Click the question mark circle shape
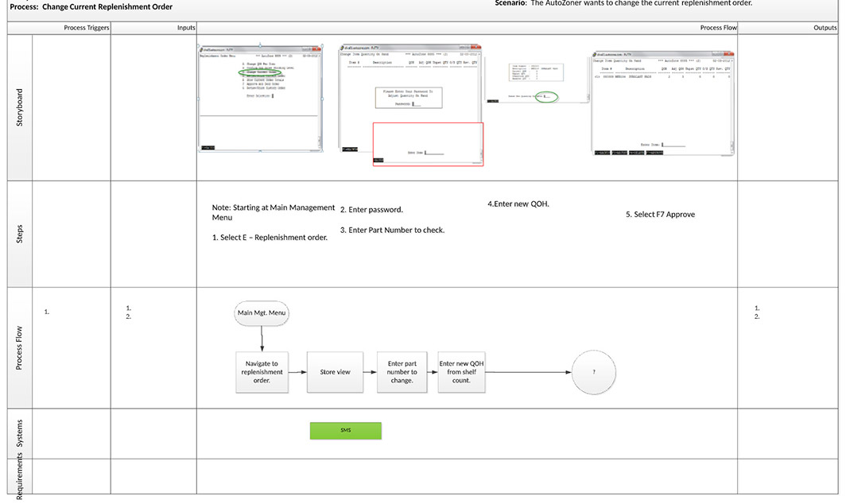846x504 pixels. point(594,371)
